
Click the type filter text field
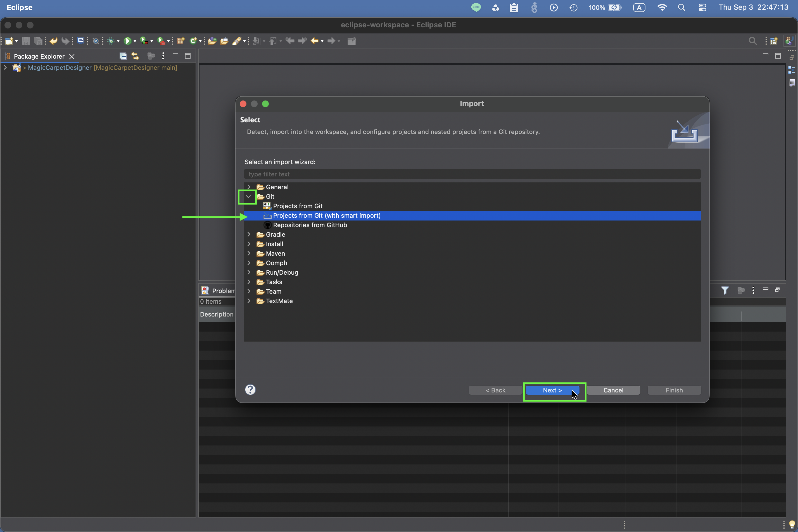pyautogui.click(x=472, y=174)
